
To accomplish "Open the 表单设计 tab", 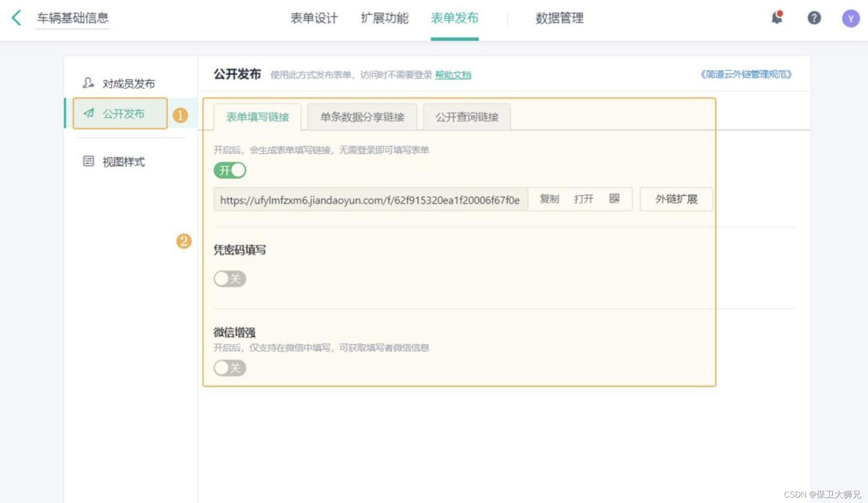I will coord(314,18).
